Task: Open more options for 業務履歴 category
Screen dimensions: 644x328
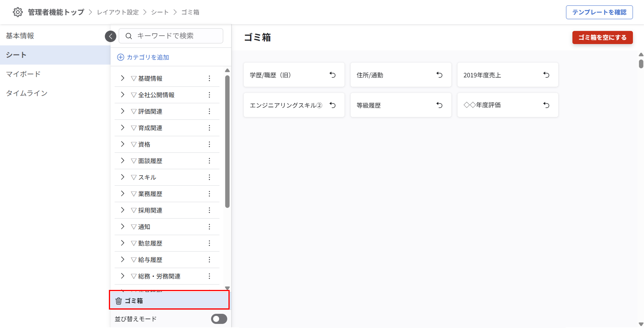Action: [x=209, y=194]
